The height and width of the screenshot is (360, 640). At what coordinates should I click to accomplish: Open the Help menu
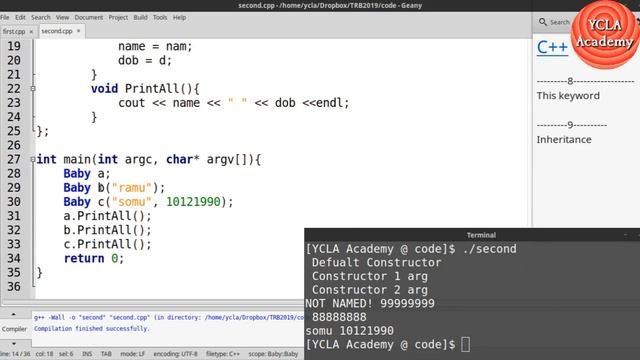coord(179,18)
